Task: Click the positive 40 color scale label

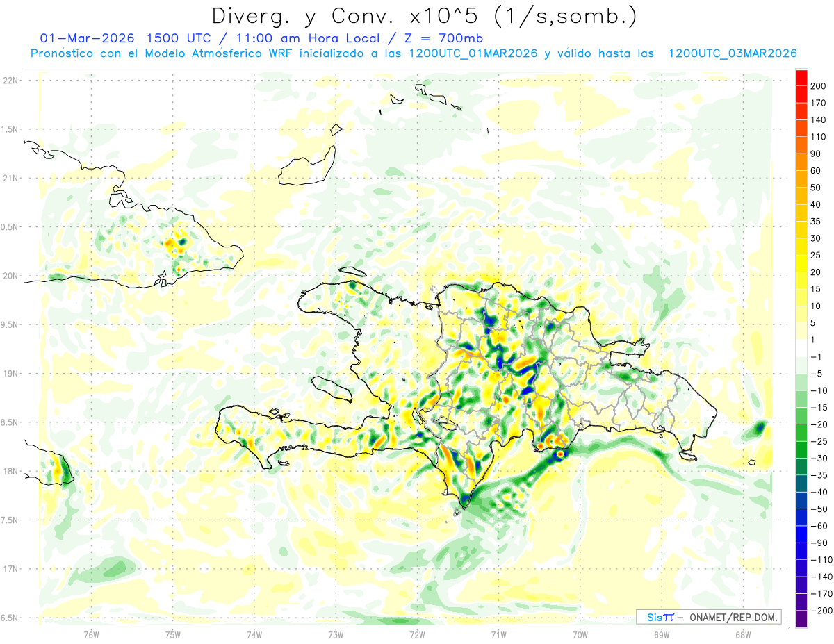Action: 816,205
